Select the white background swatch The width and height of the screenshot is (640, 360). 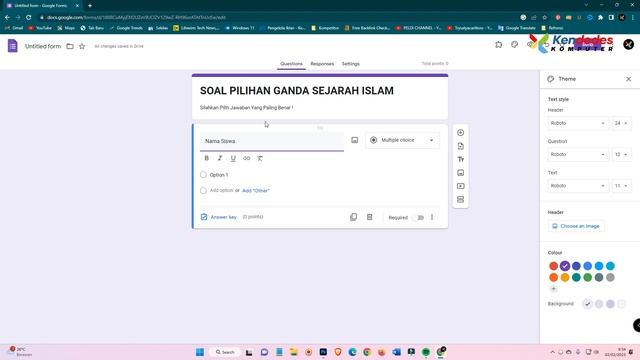click(x=621, y=304)
